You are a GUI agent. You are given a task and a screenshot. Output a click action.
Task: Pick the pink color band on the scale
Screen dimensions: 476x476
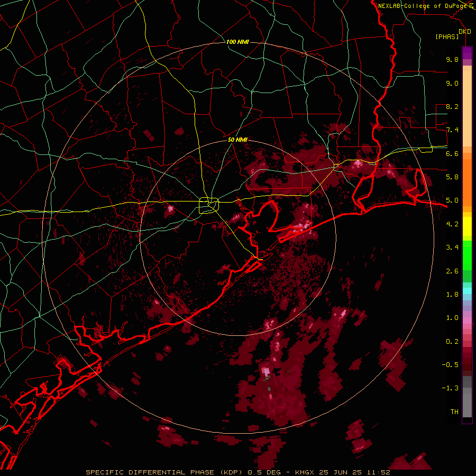tap(467, 321)
